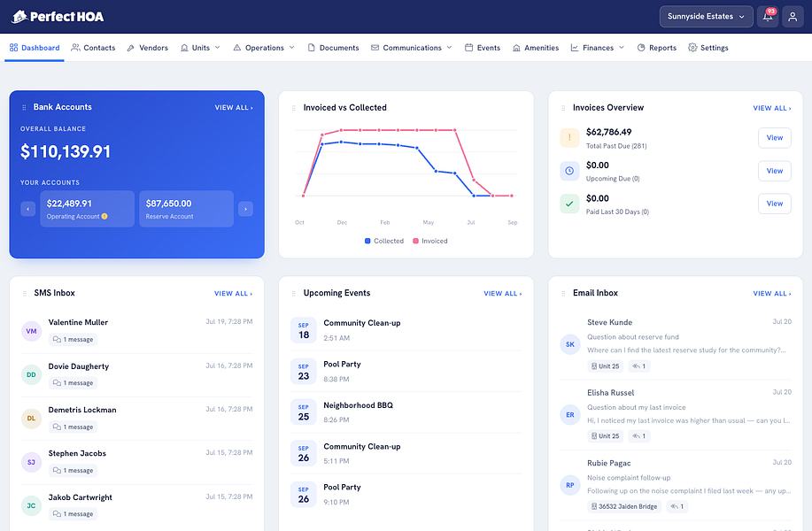The height and width of the screenshot is (531, 812).
Task: View all upcoming events
Action: tap(503, 294)
